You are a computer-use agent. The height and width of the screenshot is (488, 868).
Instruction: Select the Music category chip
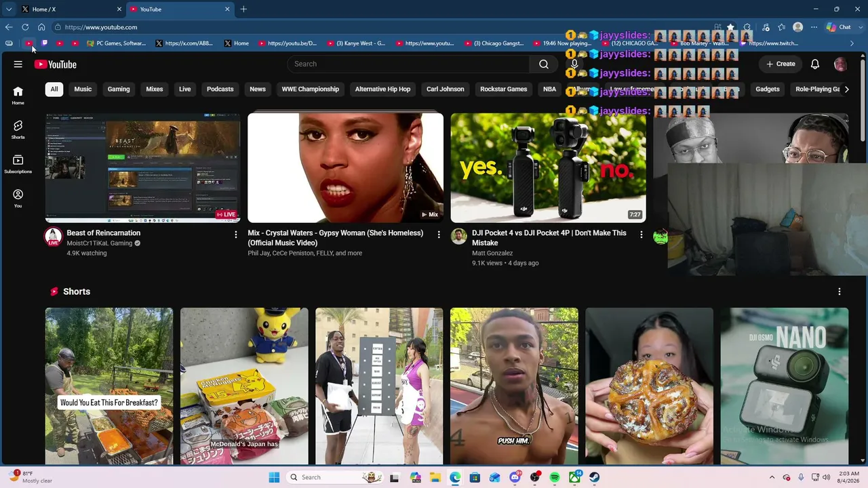coord(83,89)
